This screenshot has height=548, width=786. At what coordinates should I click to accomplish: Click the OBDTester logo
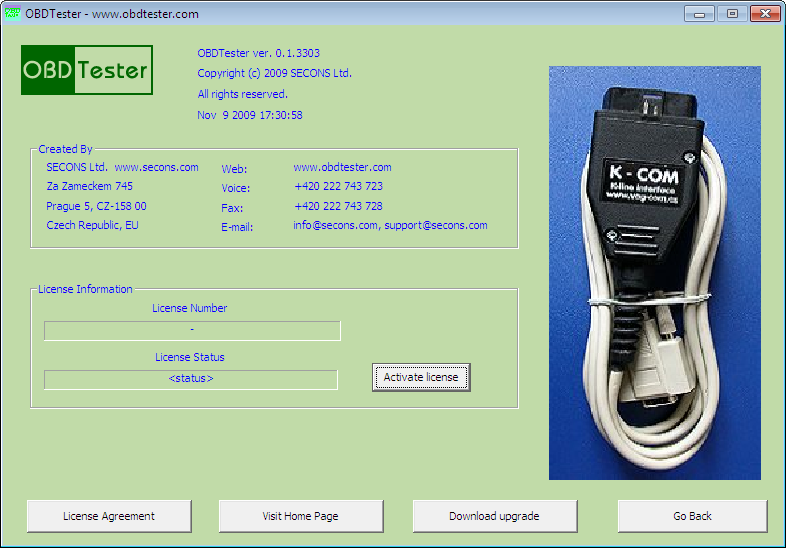(87, 70)
